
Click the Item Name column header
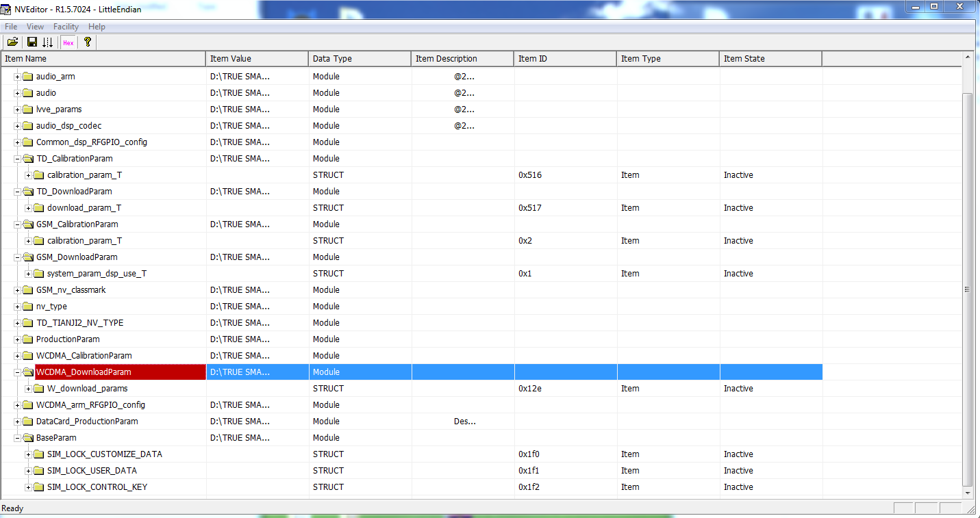point(103,59)
